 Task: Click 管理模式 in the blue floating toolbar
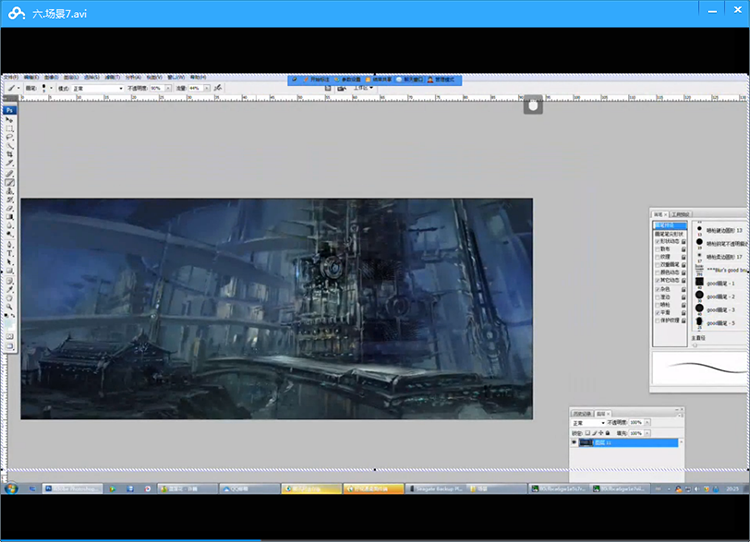(441, 79)
